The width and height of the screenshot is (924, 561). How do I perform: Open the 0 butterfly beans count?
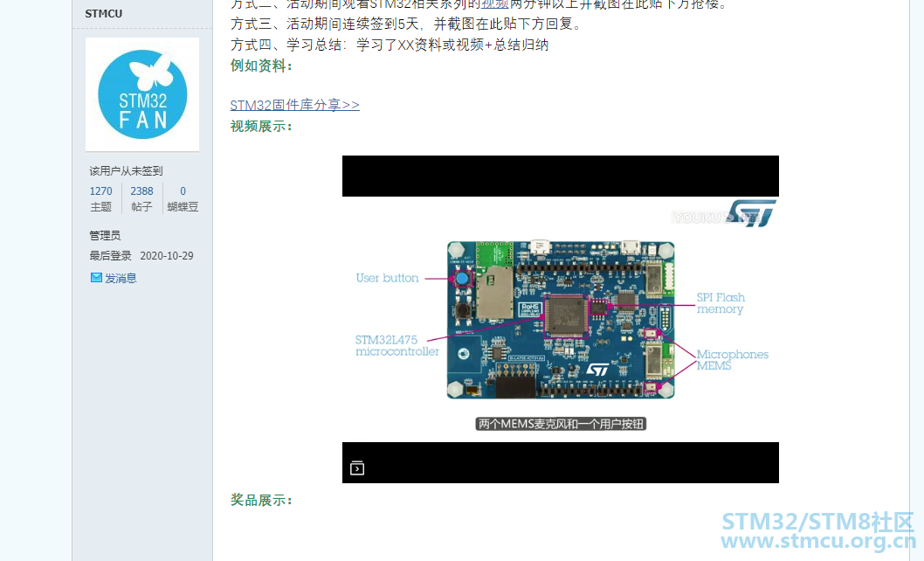pyautogui.click(x=183, y=191)
